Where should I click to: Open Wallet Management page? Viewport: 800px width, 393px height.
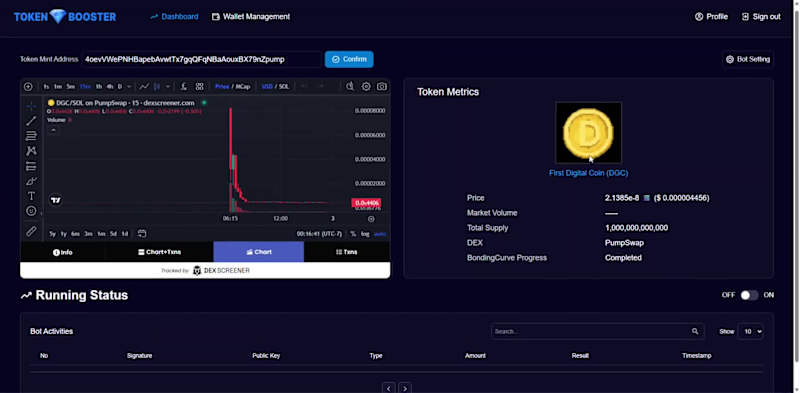251,17
